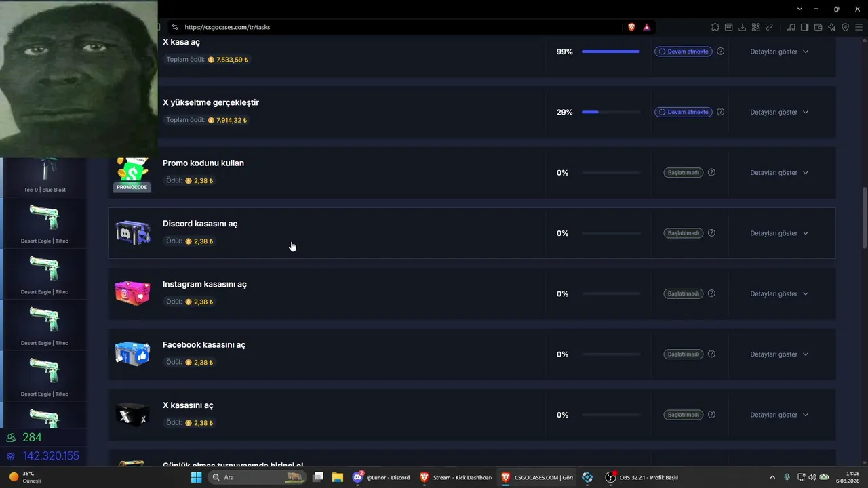The image size is (868, 488).
Task: Open the downloads arrow icon in toolbar
Action: [x=743, y=27]
